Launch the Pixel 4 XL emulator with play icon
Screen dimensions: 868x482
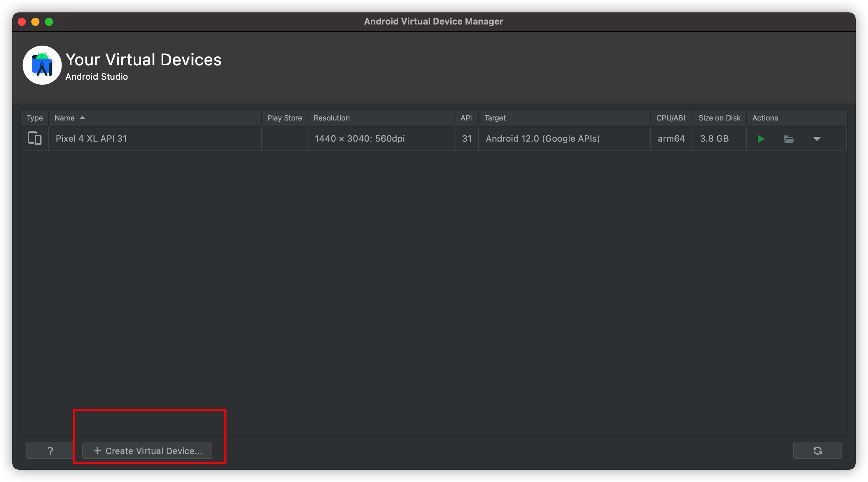pyautogui.click(x=761, y=139)
